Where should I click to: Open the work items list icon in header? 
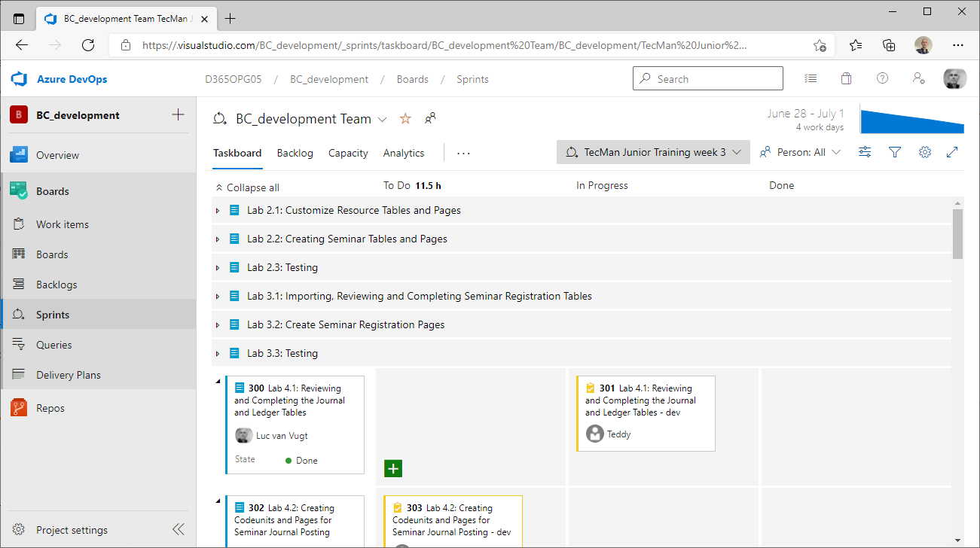coord(811,78)
